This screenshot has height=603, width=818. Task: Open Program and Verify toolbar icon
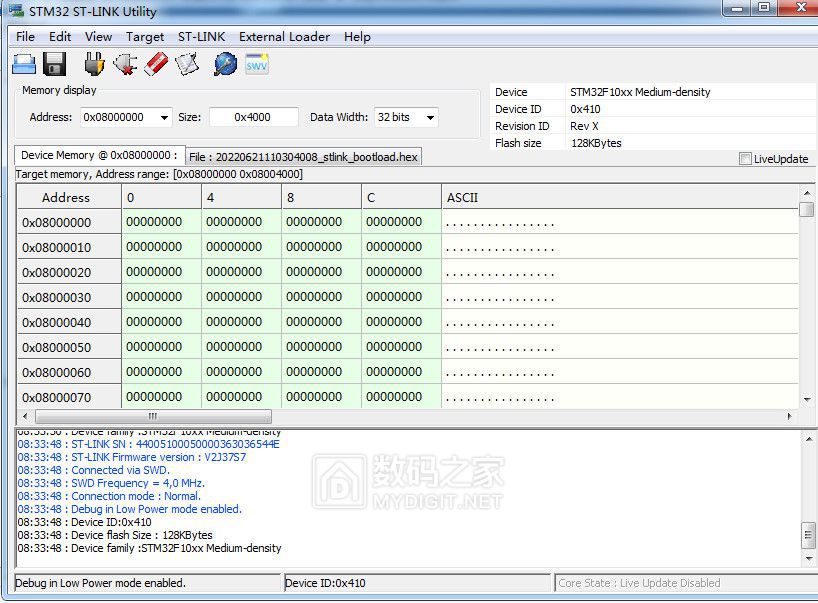pyautogui.click(x=187, y=65)
